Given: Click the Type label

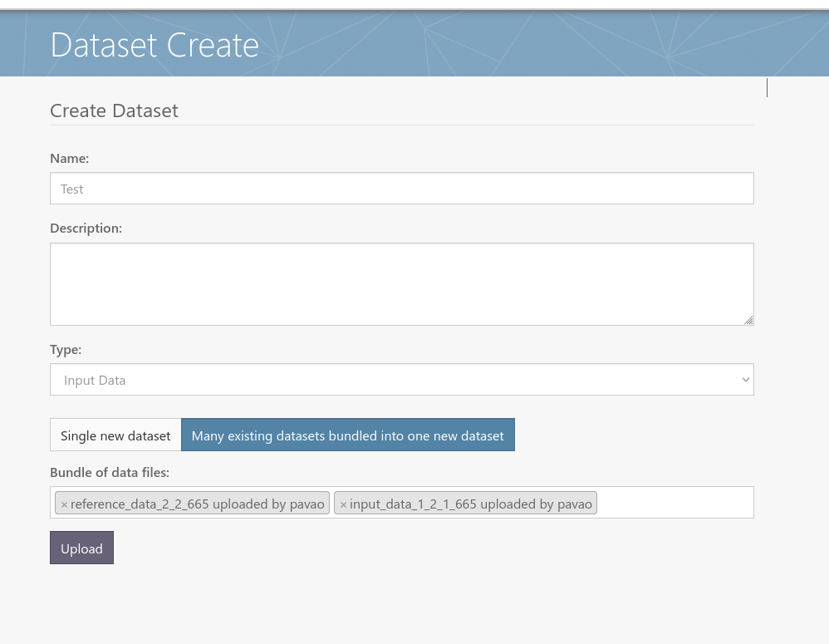Looking at the screenshot, I should 66,350.
